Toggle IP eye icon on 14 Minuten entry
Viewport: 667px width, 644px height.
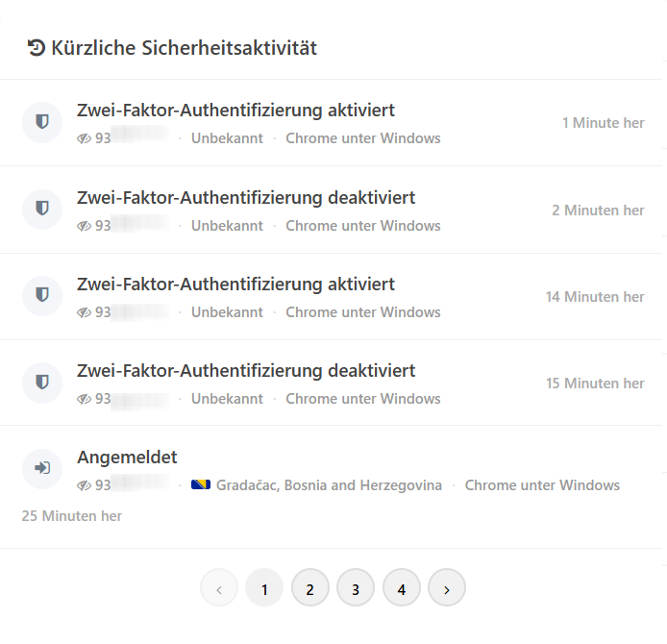(84, 312)
